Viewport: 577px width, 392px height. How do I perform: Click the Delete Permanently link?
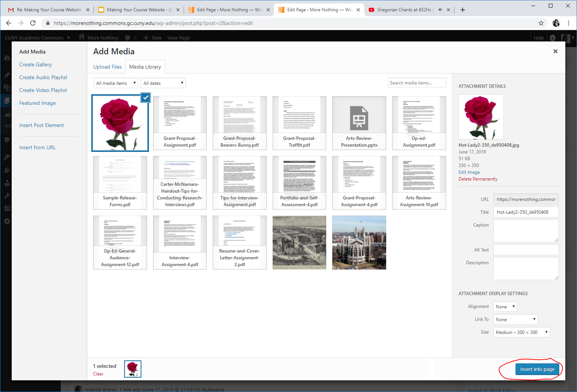coord(478,179)
